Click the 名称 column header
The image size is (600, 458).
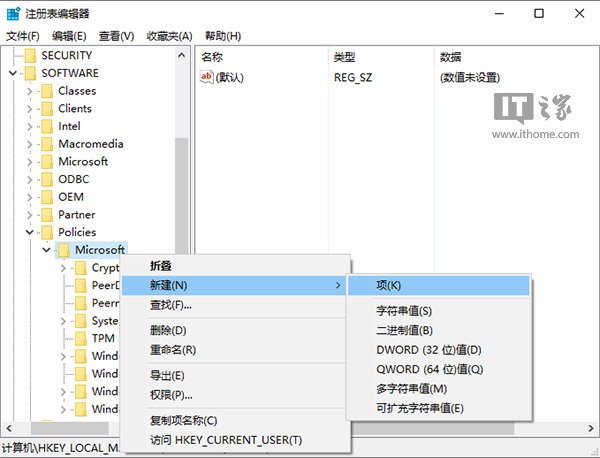point(262,57)
